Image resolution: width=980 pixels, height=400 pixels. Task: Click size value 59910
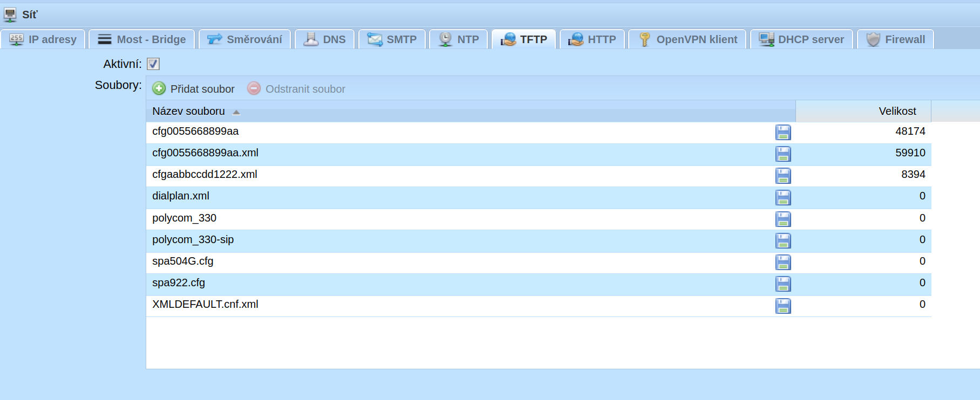point(910,153)
